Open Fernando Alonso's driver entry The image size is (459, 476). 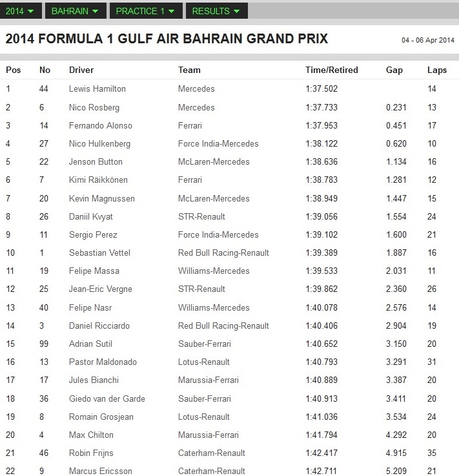[x=101, y=125]
